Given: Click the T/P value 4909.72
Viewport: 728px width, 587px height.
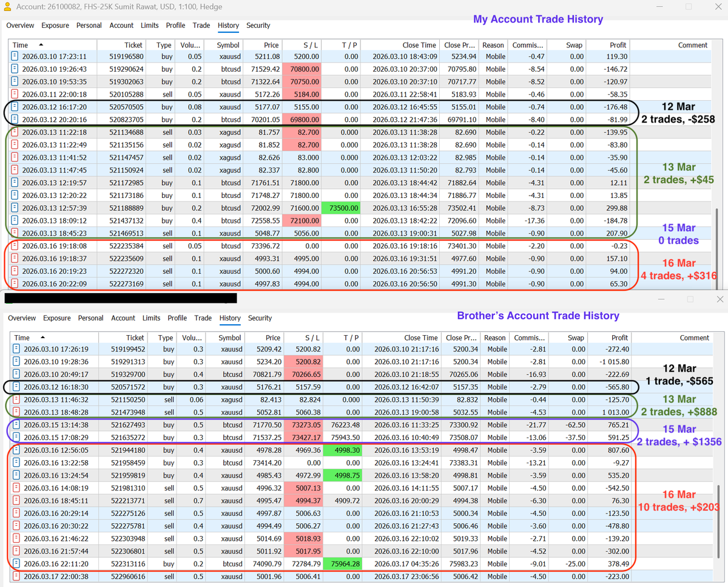Looking at the screenshot, I should [x=348, y=501].
